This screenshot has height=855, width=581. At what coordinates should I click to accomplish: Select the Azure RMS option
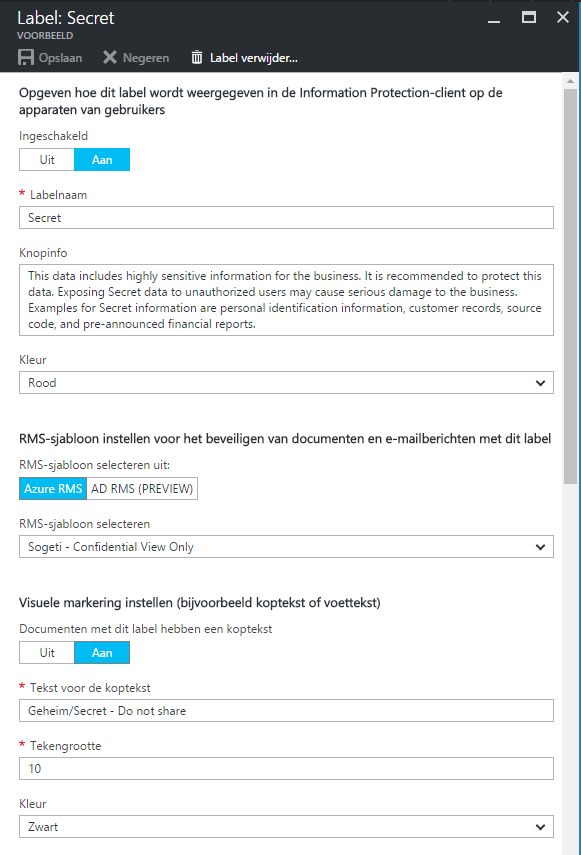[53, 489]
